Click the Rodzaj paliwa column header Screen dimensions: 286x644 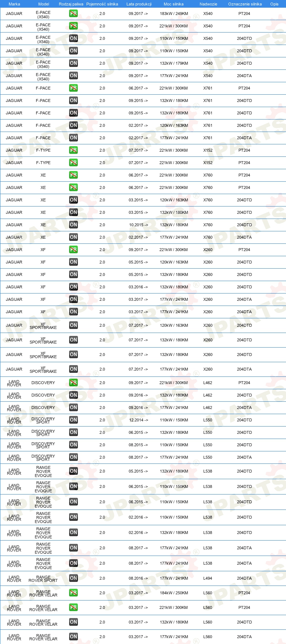tap(71, 4)
